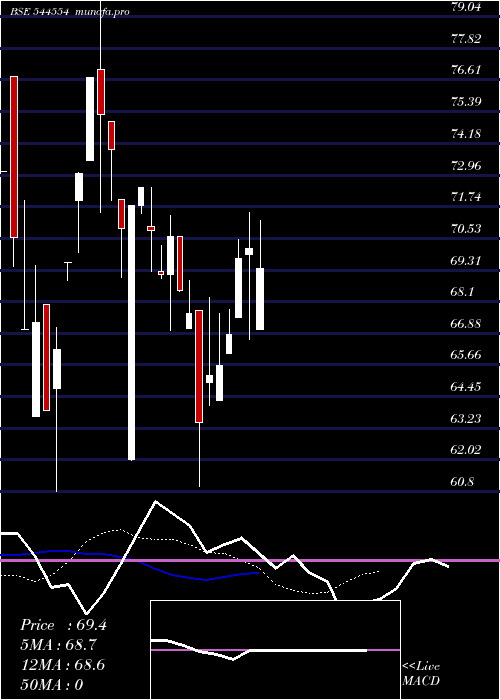Screen dimensions: 500x700
Task: Click the tallest white candlestick reaching 62.02
Action: coord(131,333)
